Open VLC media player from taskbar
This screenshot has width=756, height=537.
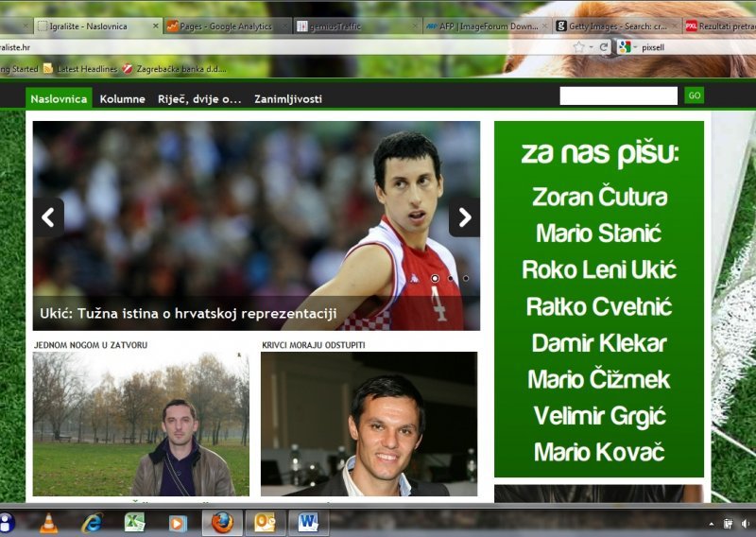point(48,523)
